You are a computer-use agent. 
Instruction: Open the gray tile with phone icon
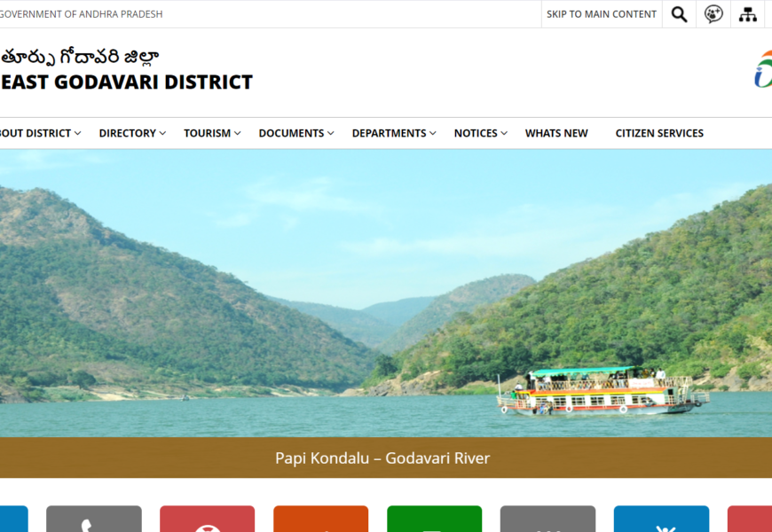click(x=94, y=519)
